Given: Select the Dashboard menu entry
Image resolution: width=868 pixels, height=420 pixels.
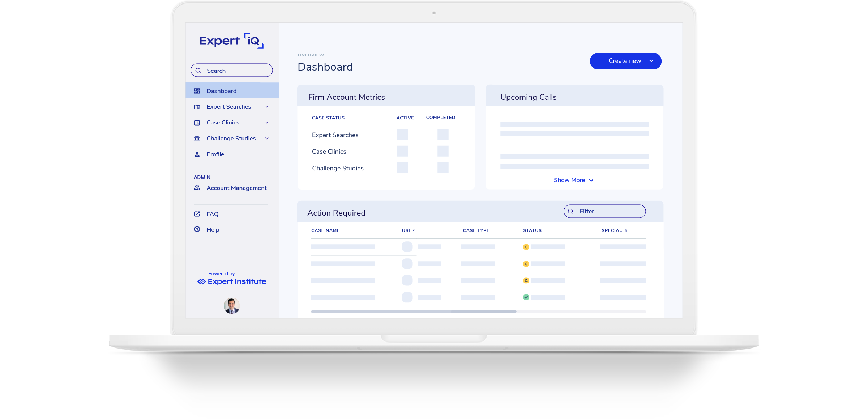Looking at the screenshot, I should tap(222, 91).
